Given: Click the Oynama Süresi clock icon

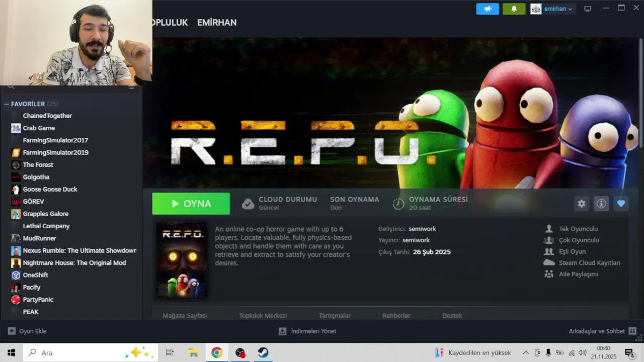Looking at the screenshot, I should click(398, 204).
